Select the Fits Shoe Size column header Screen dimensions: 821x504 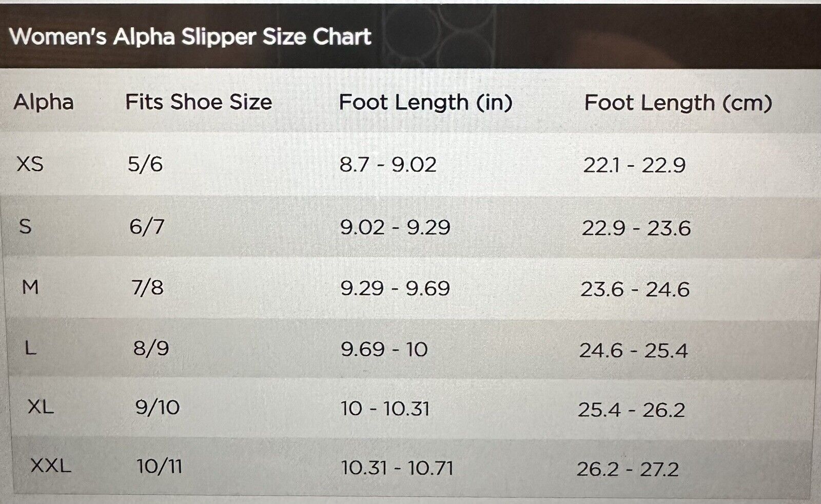[x=199, y=102]
